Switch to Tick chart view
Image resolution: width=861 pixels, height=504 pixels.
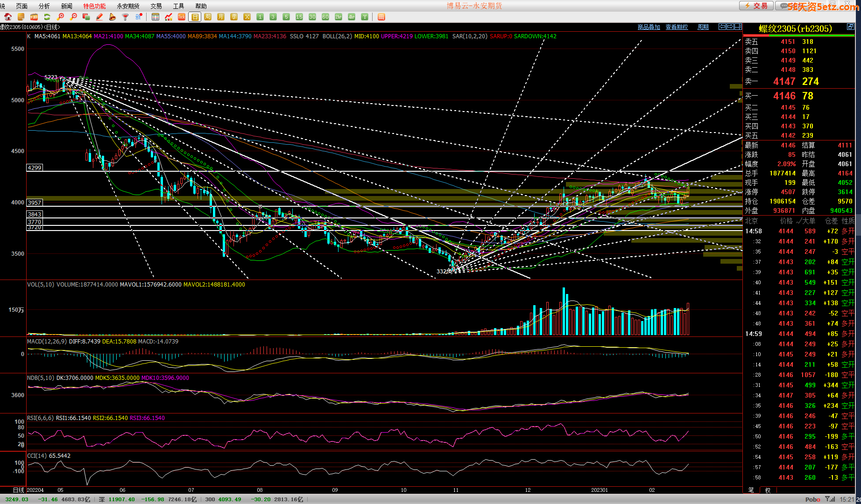pyautogui.click(x=182, y=17)
